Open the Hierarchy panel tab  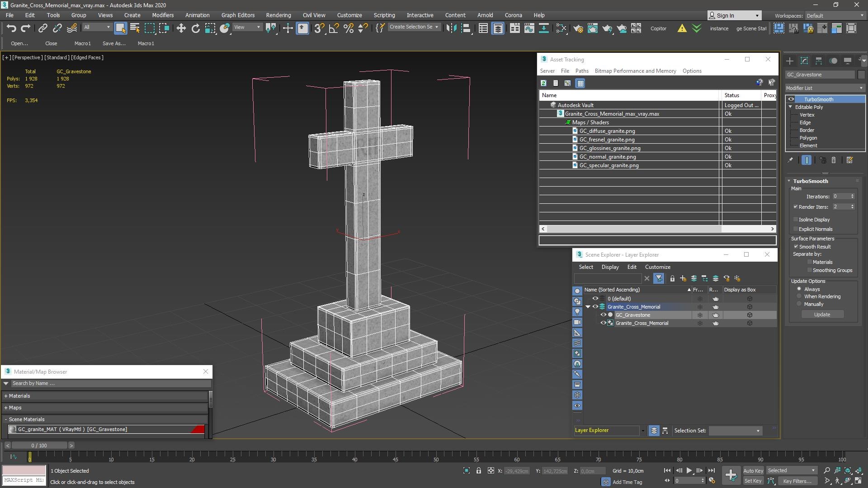click(819, 61)
